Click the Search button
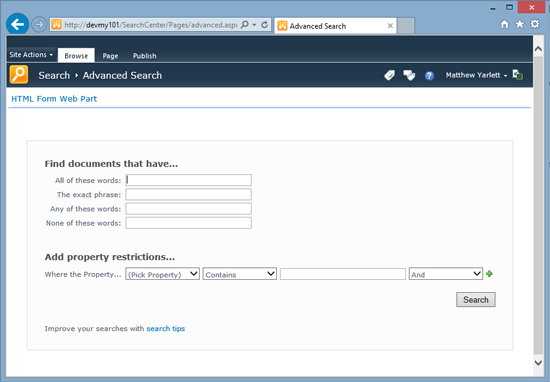 click(476, 300)
